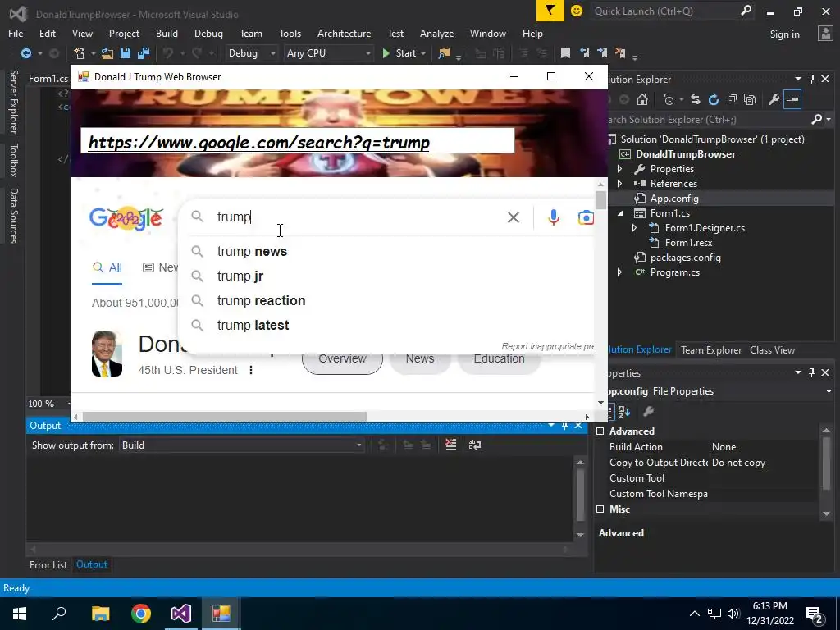The height and width of the screenshot is (630, 840).
Task: Toggle Preview Selected Items in Solution Explorer
Action: (792, 99)
